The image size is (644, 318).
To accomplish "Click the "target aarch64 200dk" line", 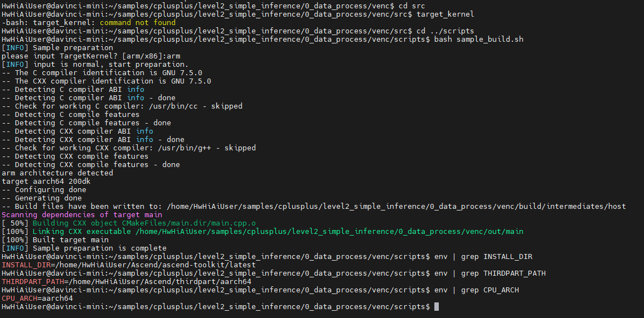I will click(46, 182).
